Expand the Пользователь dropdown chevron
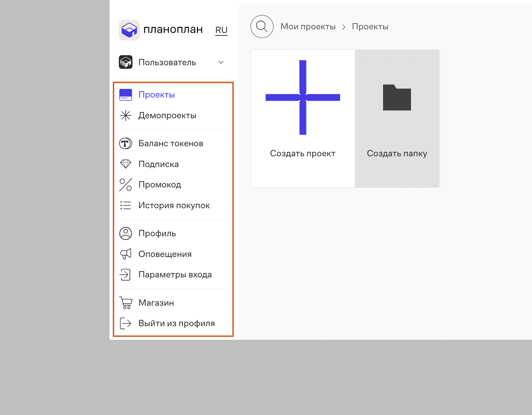This screenshot has width=532, height=415. [x=221, y=62]
